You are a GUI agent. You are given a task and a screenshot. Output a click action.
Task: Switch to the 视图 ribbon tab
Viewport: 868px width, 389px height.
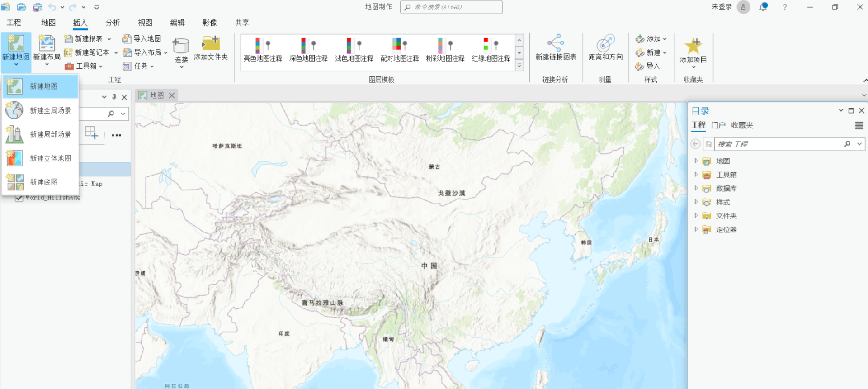point(145,23)
